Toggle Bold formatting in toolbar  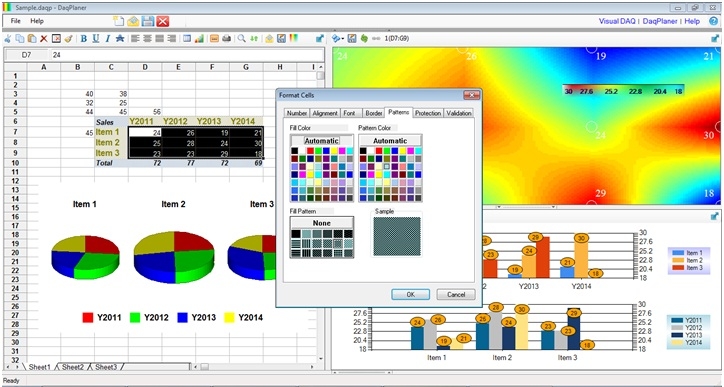(84, 39)
